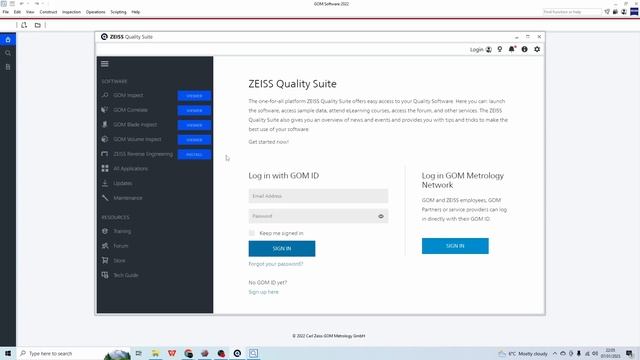This screenshot has width=640, height=360.
Task: Click the Sign up here link
Action: coord(264,292)
